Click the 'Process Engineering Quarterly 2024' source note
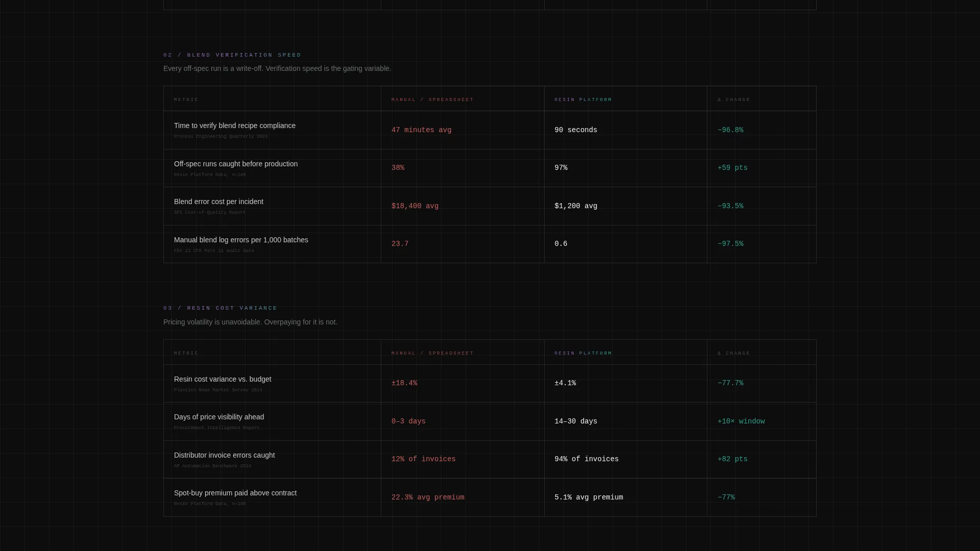 point(220,137)
